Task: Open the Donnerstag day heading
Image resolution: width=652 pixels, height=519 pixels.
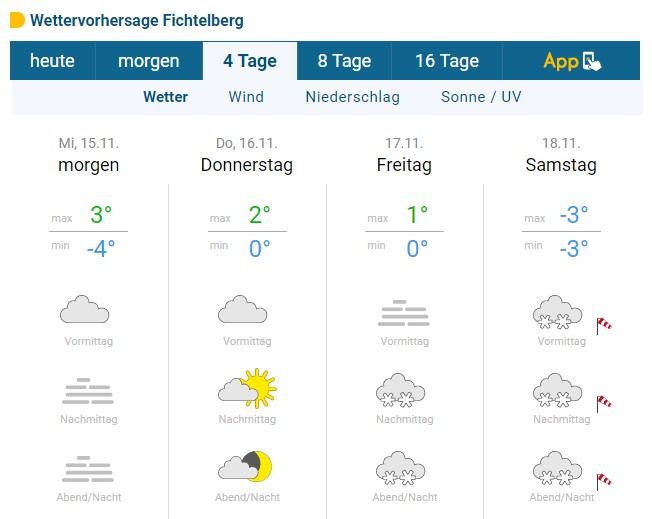Action: (247, 165)
